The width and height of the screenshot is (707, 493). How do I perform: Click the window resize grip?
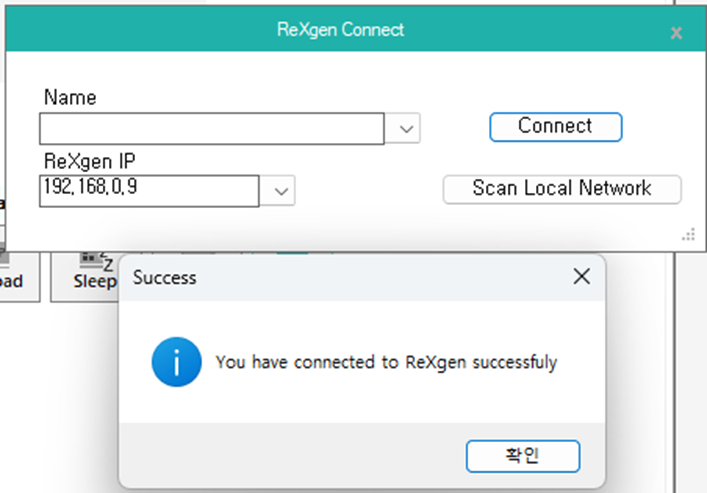point(689,235)
